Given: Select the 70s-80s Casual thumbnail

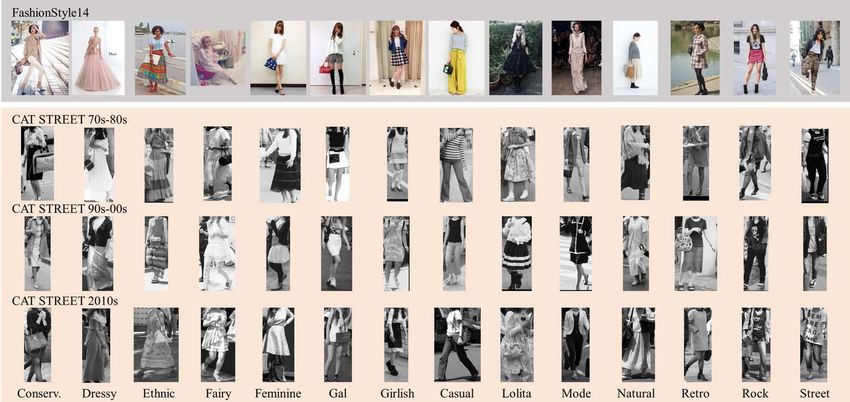Looking at the screenshot, I should pos(456,165).
